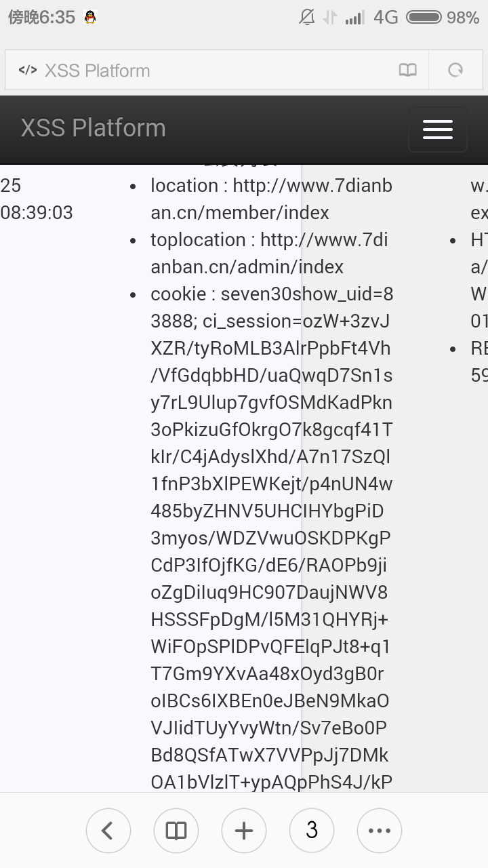Toggle reader mode book icon in address bar
488x868 pixels.
coord(408,70)
